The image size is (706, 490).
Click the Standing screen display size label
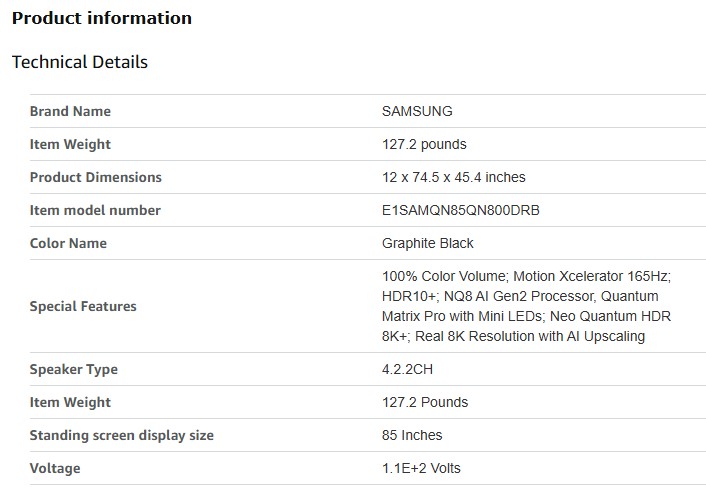tap(122, 435)
